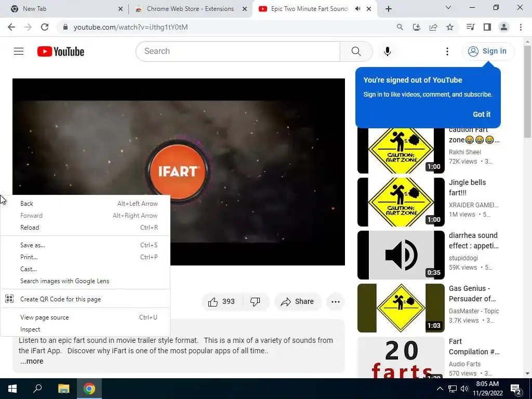Open the Gas Genius video thumbnail
This screenshot has height=399, width=532.
tap(401, 308)
